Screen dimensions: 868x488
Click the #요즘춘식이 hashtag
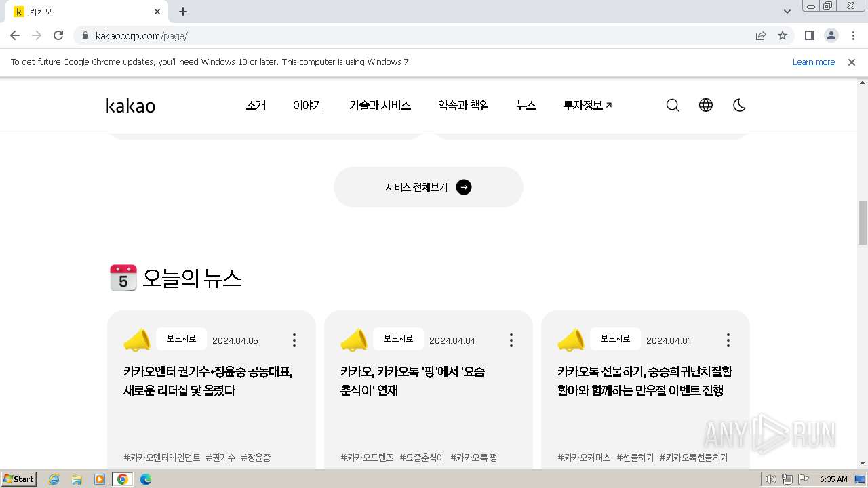(x=422, y=457)
